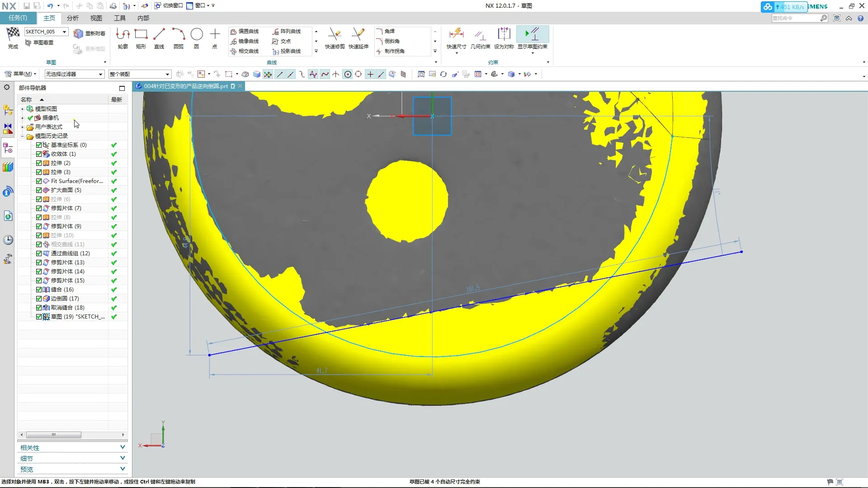The height and width of the screenshot is (488, 868).
Task: Open the 工具 ribbon tab
Action: click(x=120, y=18)
